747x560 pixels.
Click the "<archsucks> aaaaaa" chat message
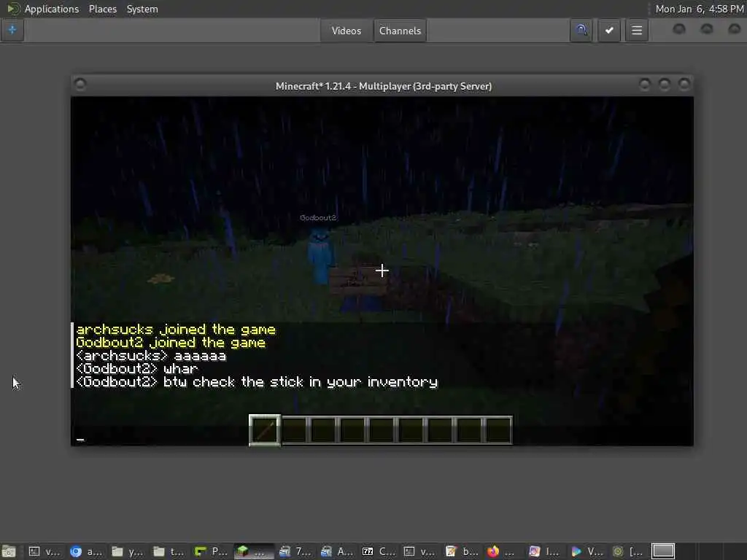[x=151, y=356]
